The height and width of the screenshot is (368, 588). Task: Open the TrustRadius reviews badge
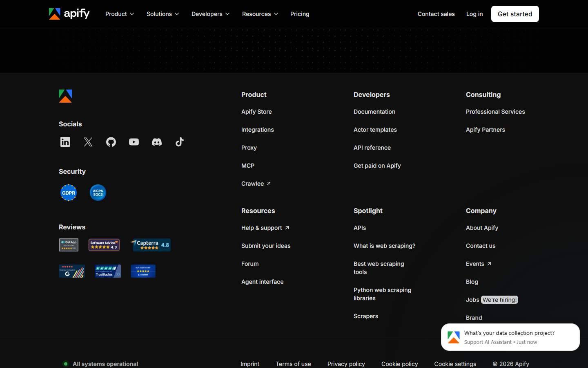point(108,271)
